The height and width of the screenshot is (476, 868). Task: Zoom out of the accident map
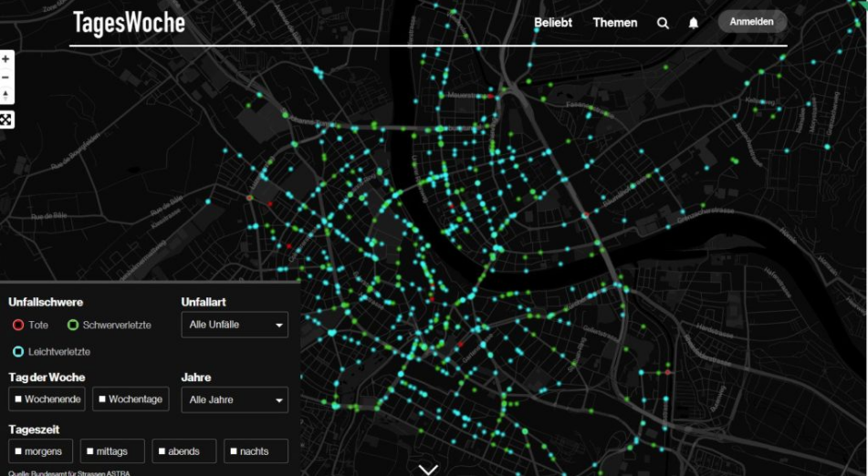(x=6, y=78)
